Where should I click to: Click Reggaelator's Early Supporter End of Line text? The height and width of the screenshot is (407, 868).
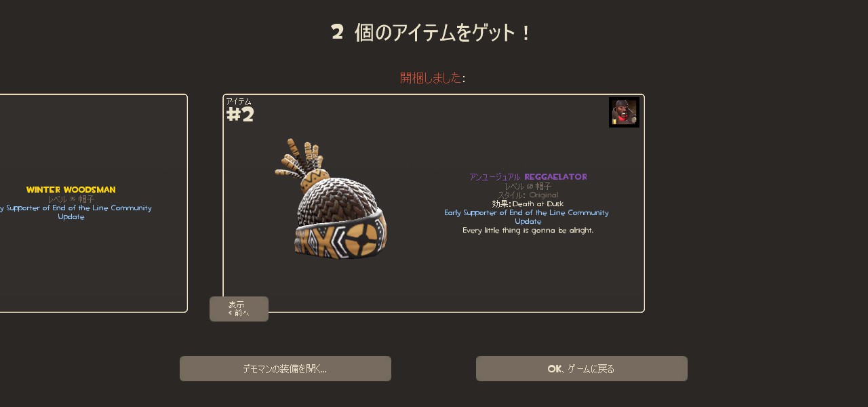click(x=527, y=217)
